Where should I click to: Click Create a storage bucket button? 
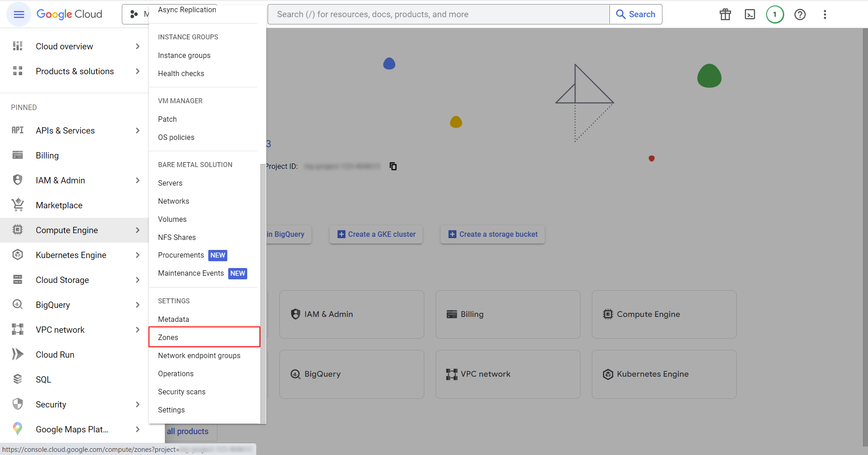click(493, 234)
